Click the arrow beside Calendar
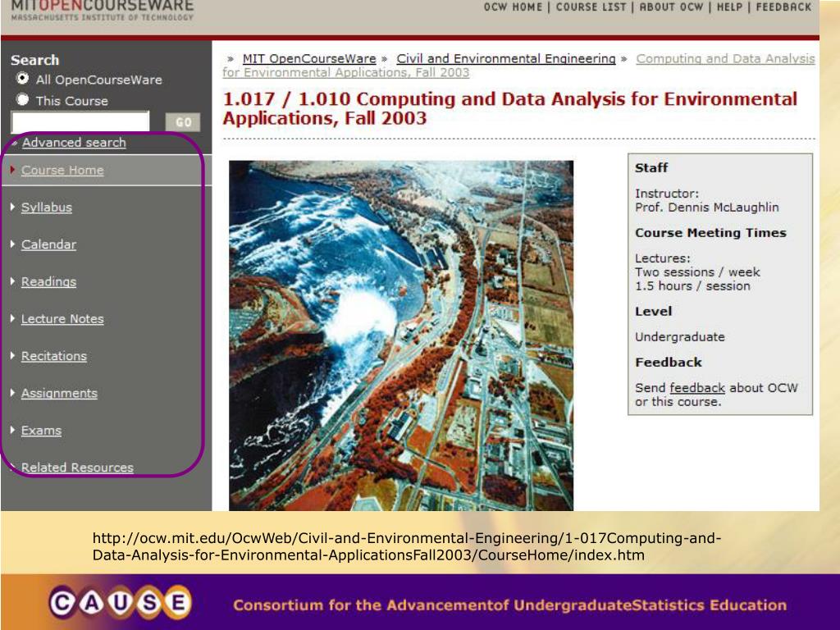Image resolution: width=840 pixels, height=630 pixels. pyautogui.click(x=12, y=244)
